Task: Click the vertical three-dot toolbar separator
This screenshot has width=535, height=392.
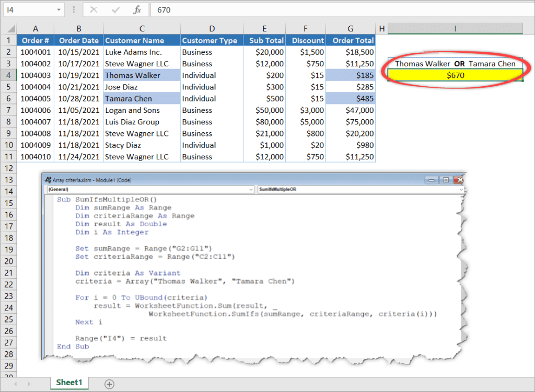Action: click(x=74, y=9)
